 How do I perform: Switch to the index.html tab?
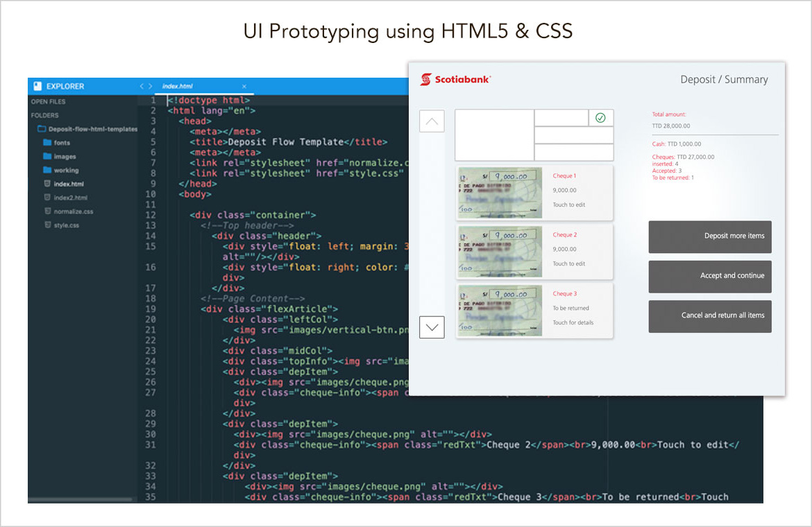pyautogui.click(x=178, y=86)
